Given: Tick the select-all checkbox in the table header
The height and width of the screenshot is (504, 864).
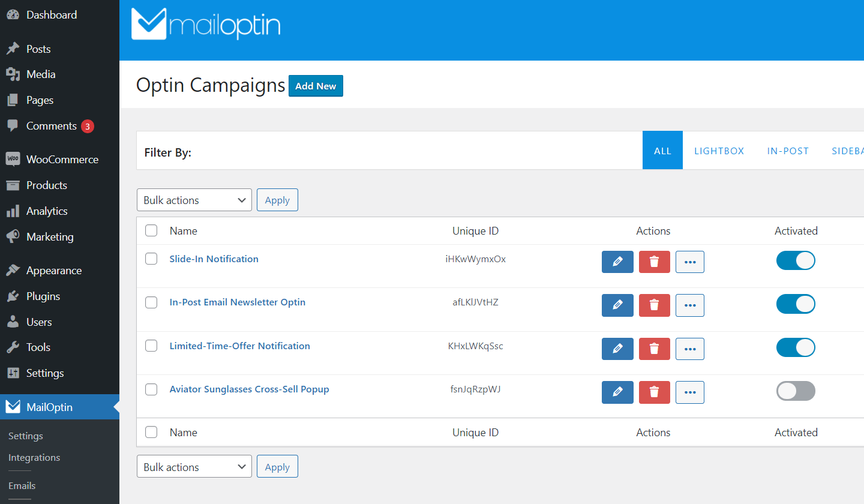Looking at the screenshot, I should (151, 230).
